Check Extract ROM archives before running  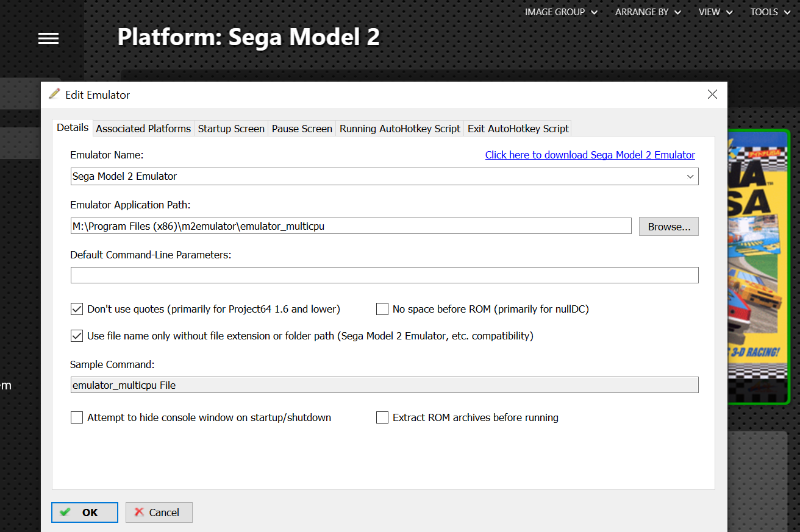click(x=382, y=417)
